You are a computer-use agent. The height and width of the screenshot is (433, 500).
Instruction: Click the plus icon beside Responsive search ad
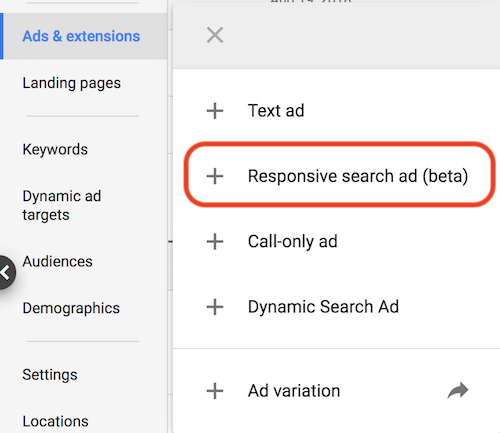pos(215,176)
